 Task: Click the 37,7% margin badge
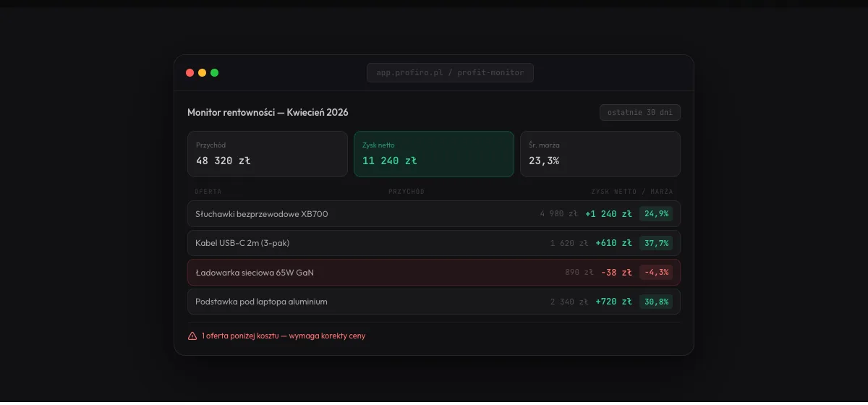pyautogui.click(x=656, y=243)
